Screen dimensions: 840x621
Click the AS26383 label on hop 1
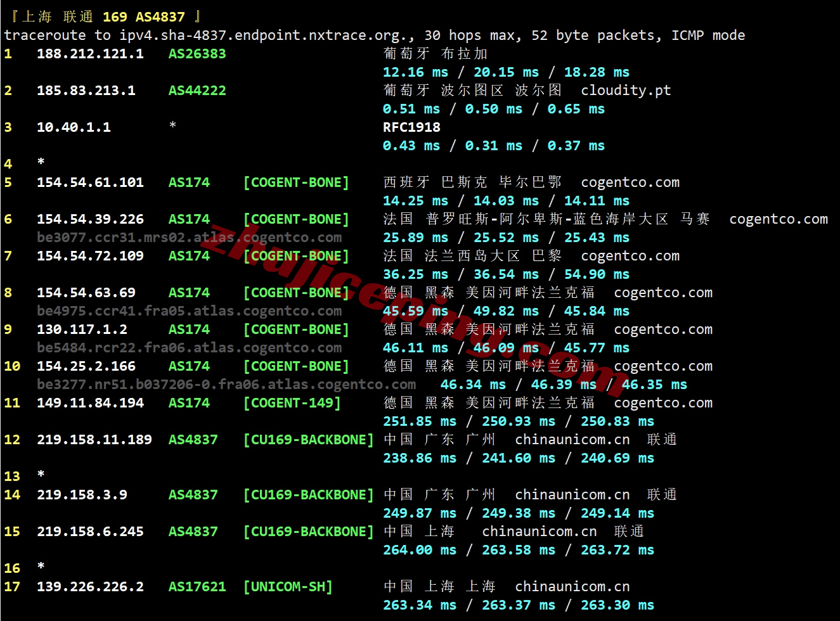click(197, 54)
